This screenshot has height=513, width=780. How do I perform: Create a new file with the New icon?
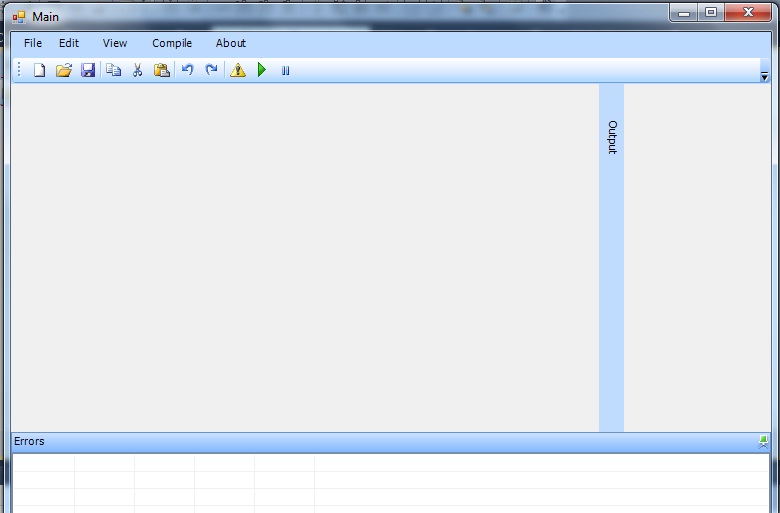(39, 70)
